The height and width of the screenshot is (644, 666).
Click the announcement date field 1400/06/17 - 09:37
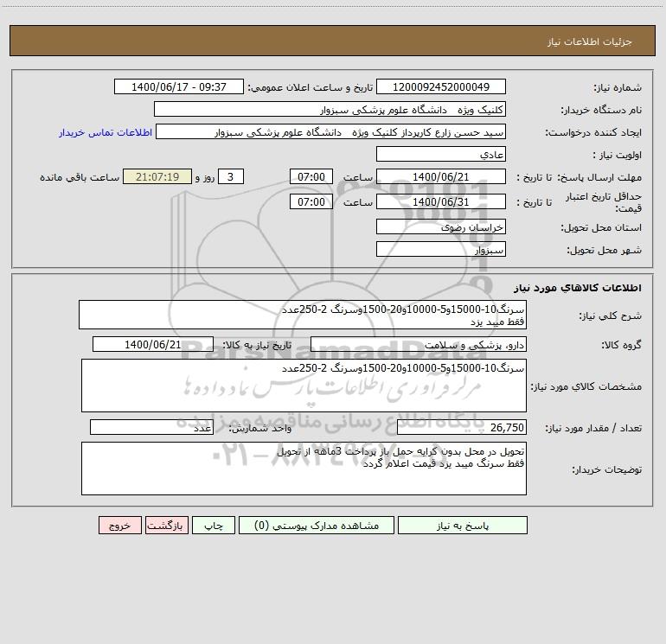click(179, 86)
